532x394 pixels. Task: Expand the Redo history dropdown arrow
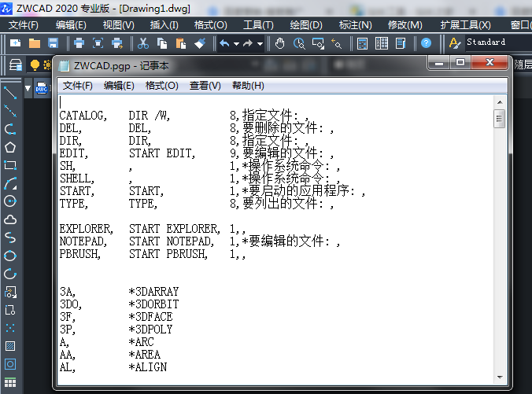(x=260, y=43)
